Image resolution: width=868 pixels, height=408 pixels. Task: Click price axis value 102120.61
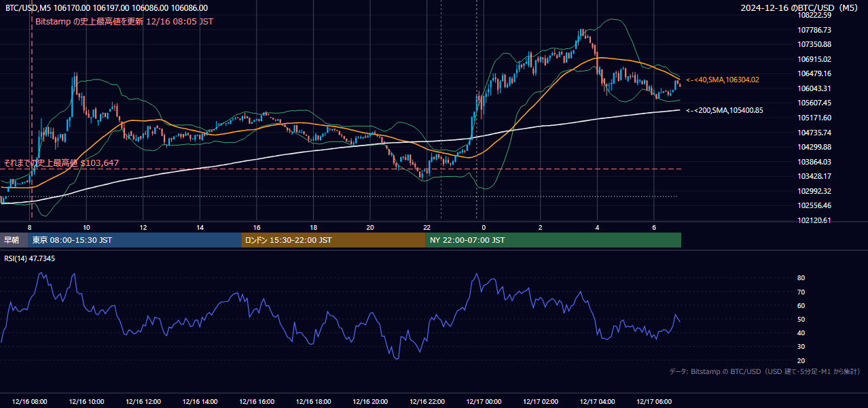814,220
